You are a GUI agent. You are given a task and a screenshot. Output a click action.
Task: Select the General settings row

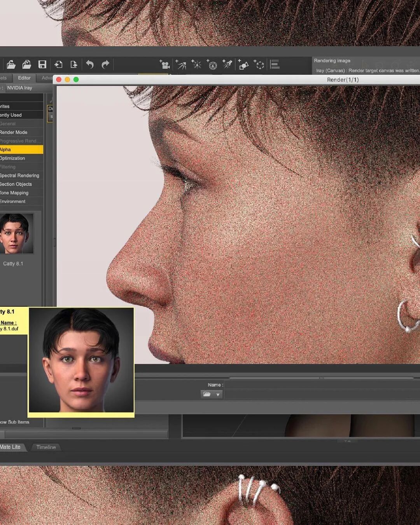21,124
